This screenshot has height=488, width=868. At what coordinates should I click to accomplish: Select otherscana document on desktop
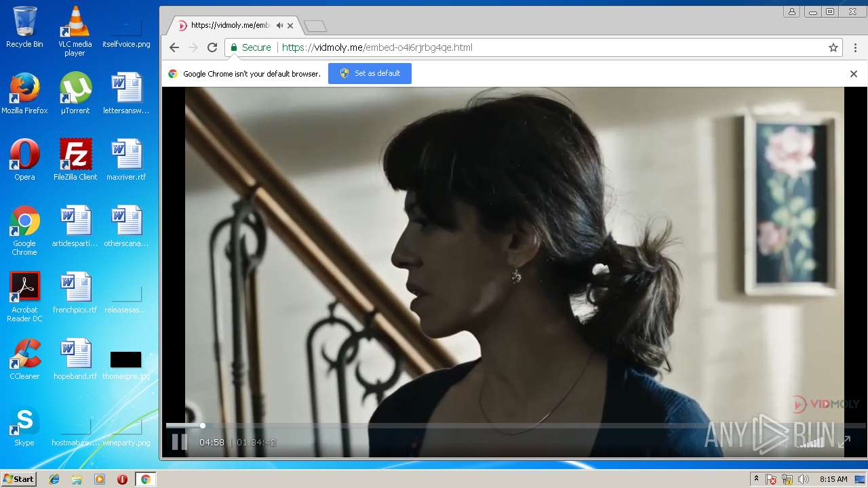pos(126,226)
